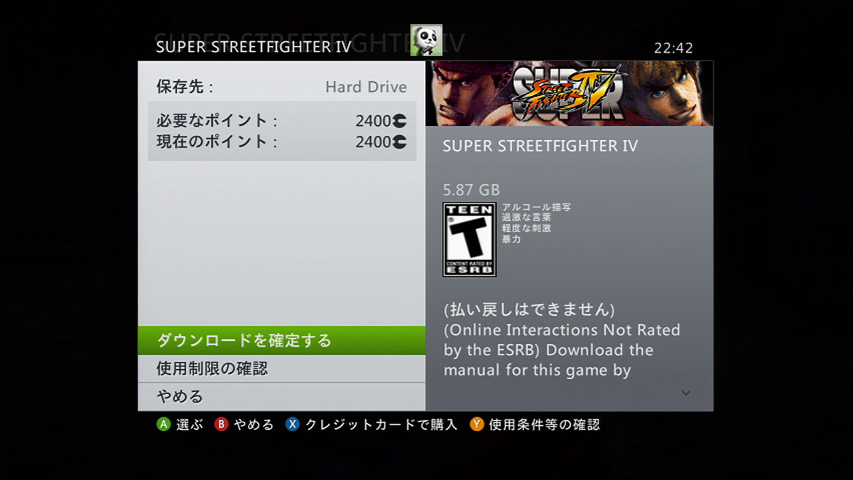Choose the やめる menu option

[x=282, y=397]
